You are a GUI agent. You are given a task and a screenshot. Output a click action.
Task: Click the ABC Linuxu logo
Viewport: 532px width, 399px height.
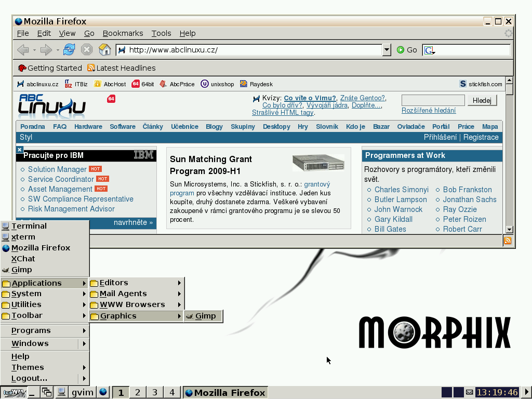coord(51,106)
